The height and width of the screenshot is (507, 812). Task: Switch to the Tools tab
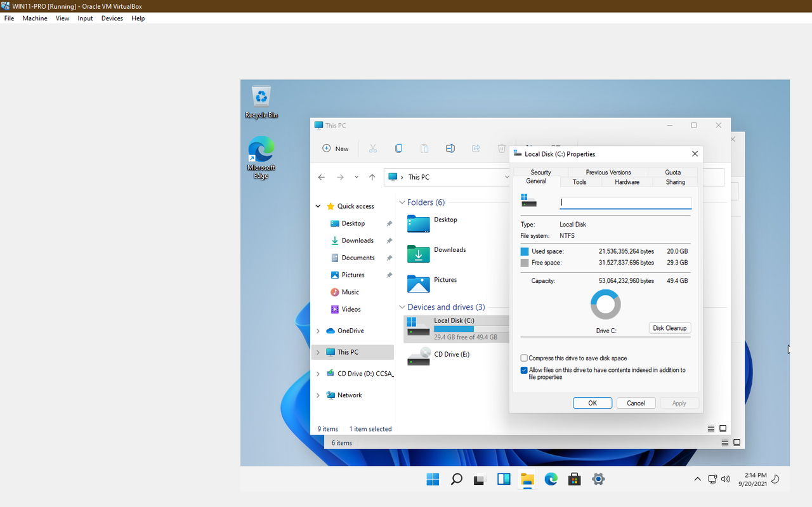(579, 182)
